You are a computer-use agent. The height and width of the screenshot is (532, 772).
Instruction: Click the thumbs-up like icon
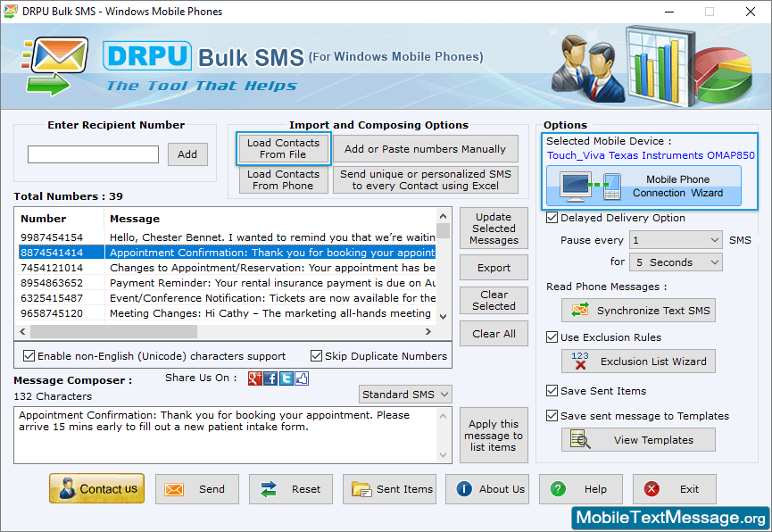coord(302,378)
